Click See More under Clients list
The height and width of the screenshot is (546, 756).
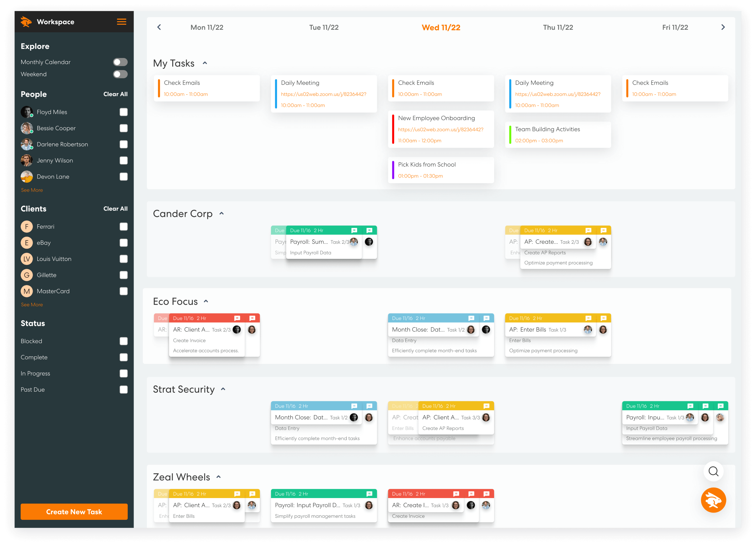pyautogui.click(x=32, y=305)
